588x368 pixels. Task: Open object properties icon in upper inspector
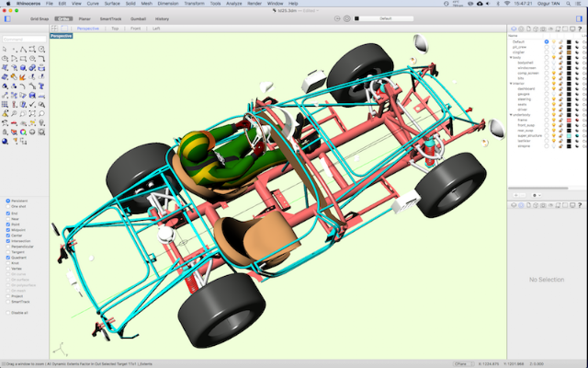[521, 29]
